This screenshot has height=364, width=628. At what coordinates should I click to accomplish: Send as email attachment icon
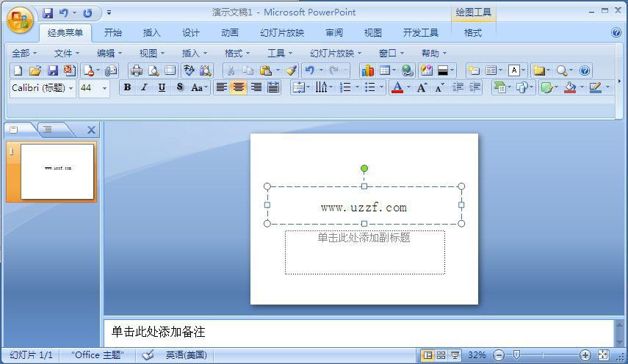point(111,70)
